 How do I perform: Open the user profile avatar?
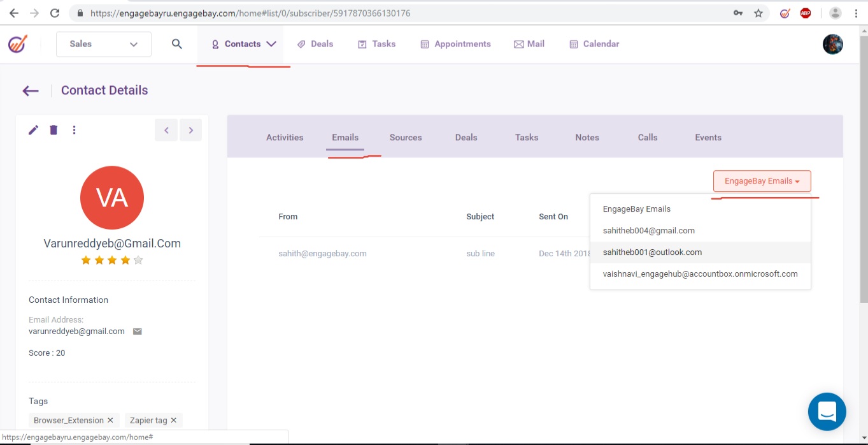tap(832, 44)
